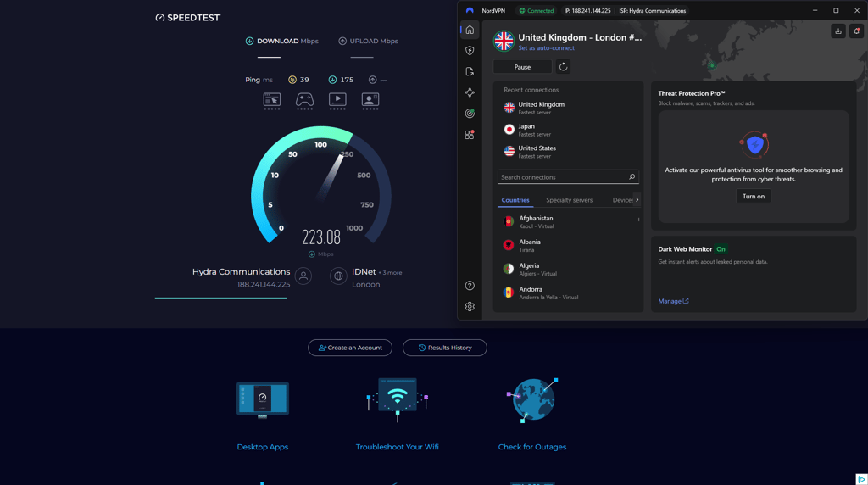Select Albania in the countries list
This screenshot has height=485, width=868.
[x=568, y=245]
